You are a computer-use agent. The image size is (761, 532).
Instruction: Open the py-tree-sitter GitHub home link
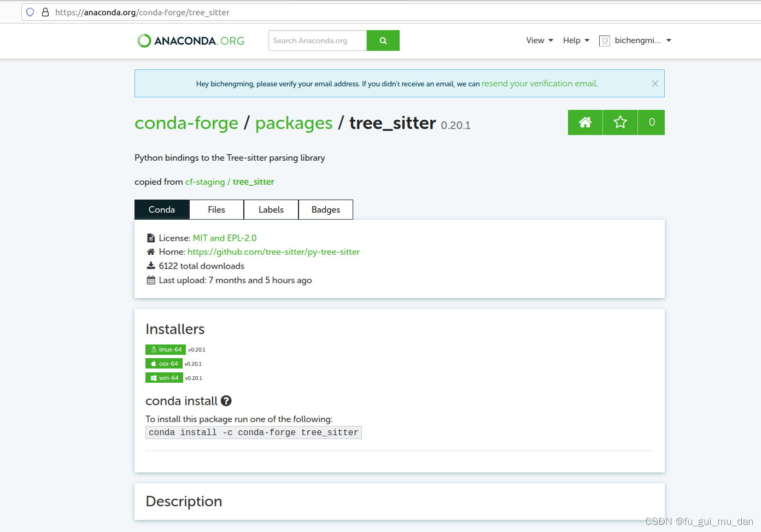pyautogui.click(x=273, y=252)
